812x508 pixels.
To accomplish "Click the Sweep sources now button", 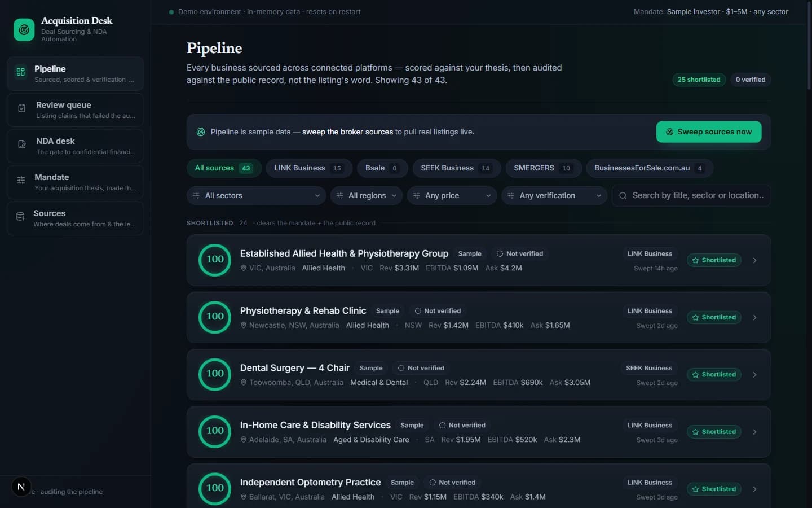I will point(709,132).
